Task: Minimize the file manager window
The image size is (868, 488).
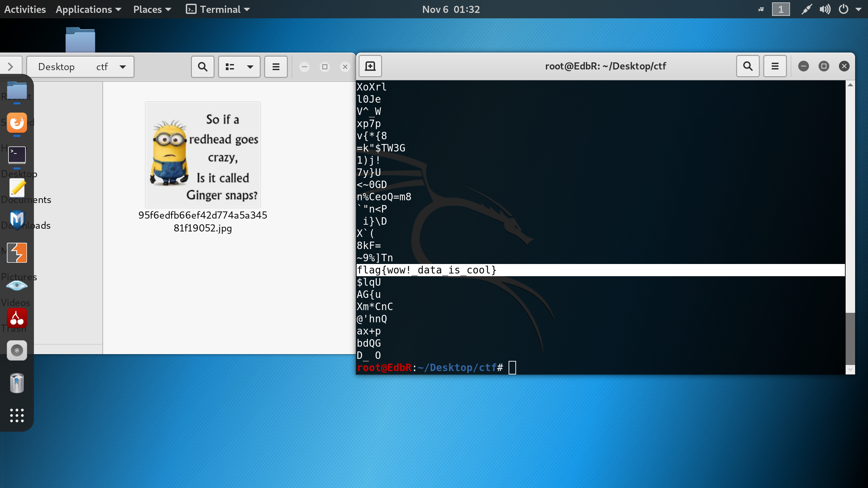Action: [304, 67]
